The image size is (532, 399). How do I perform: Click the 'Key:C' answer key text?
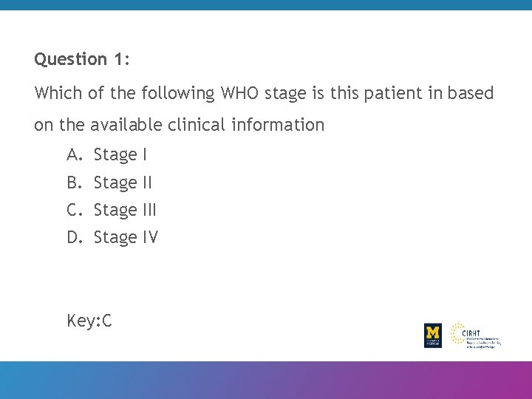tap(89, 321)
